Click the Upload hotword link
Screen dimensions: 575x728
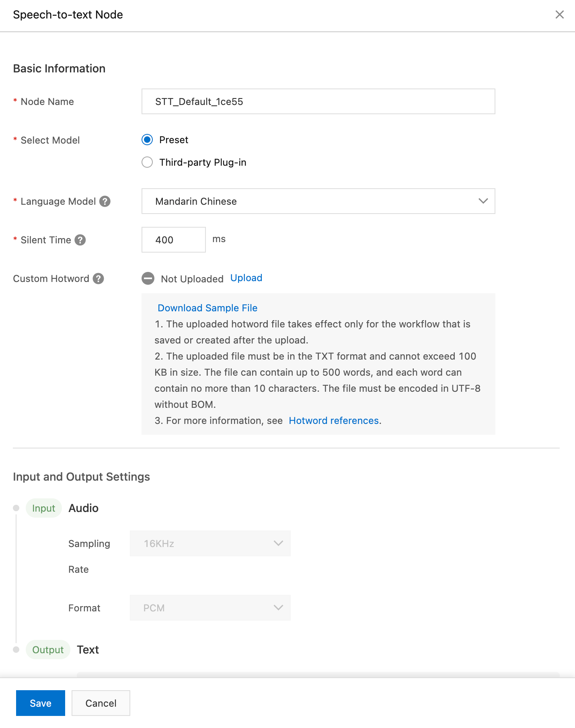click(246, 278)
